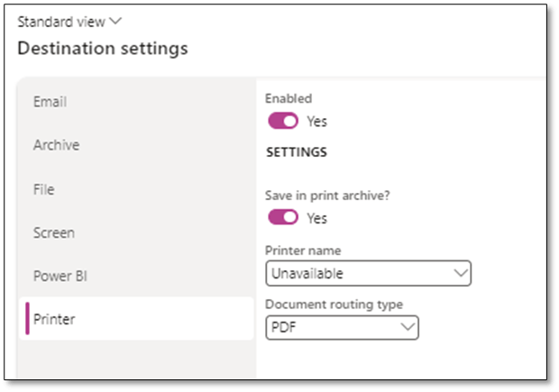Screen dimensions: 559x392
Task: Choose the Power BI destination tab
Action: click(59, 276)
